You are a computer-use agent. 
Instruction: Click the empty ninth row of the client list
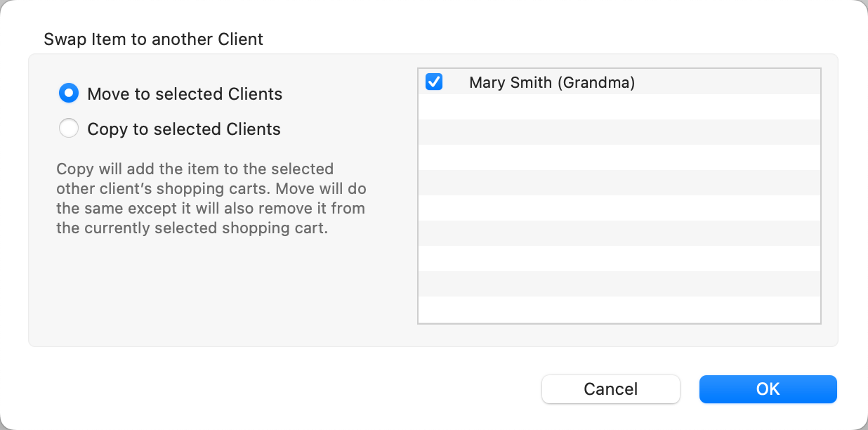click(619, 285)
